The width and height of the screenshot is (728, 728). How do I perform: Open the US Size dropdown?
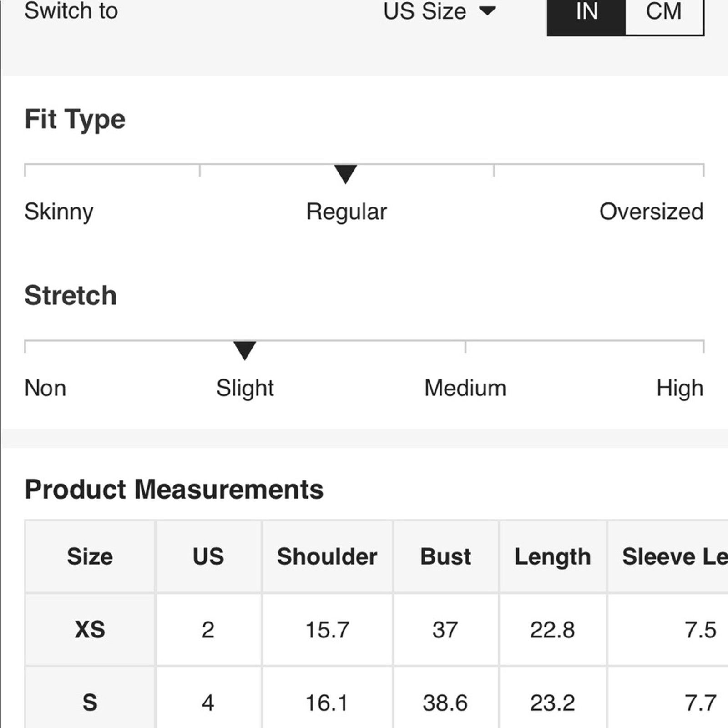[439, 11]
